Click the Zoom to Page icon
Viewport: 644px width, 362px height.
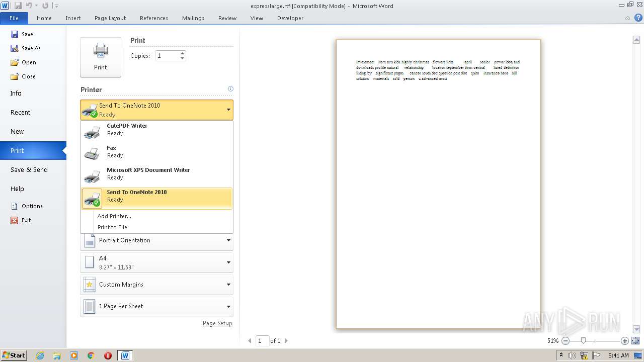(x=635, y=340)
